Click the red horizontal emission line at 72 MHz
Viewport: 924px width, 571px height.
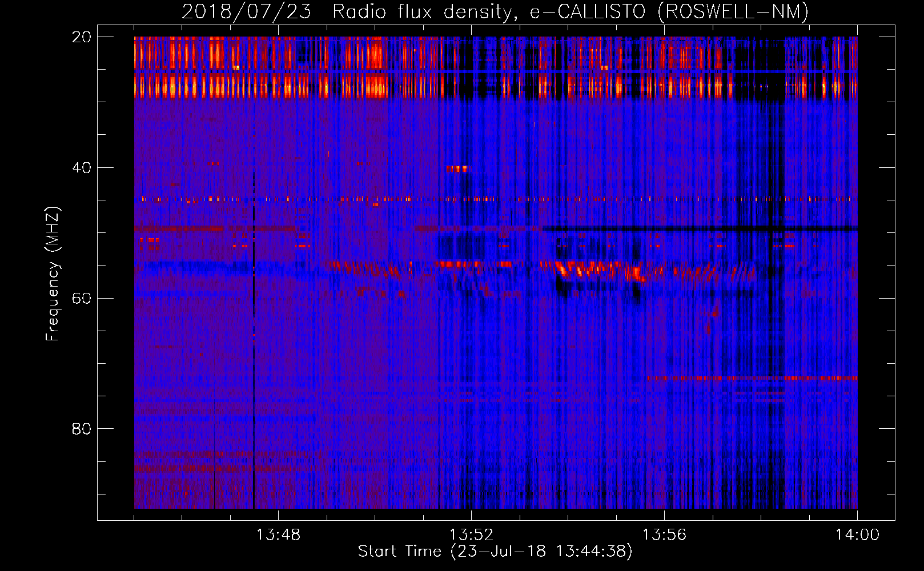753,378
